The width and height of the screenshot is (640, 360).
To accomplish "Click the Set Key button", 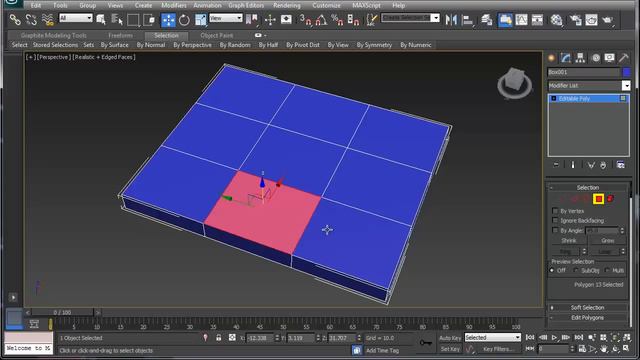I will (x=450, y=349).
